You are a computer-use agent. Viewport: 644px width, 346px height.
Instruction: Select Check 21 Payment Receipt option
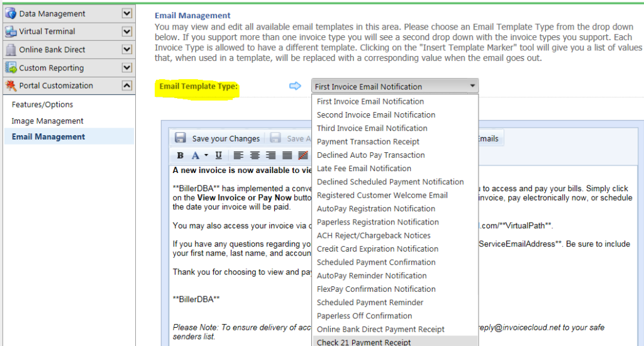[364, 342]
